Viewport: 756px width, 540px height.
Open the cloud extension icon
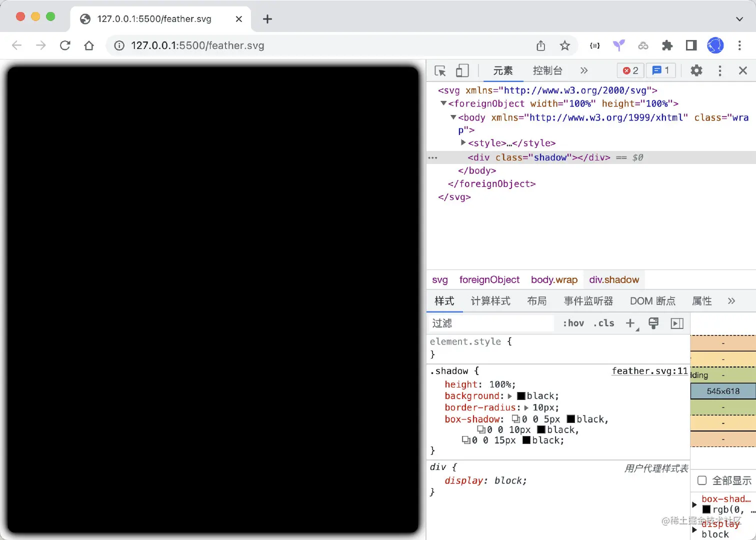pos(643,45)
